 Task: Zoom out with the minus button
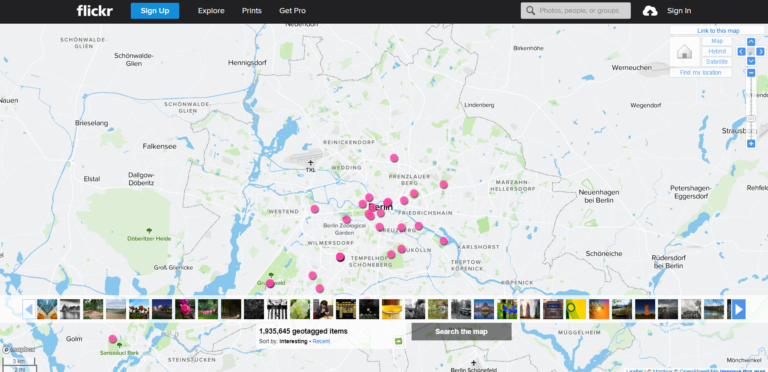[x=751, y=73]
